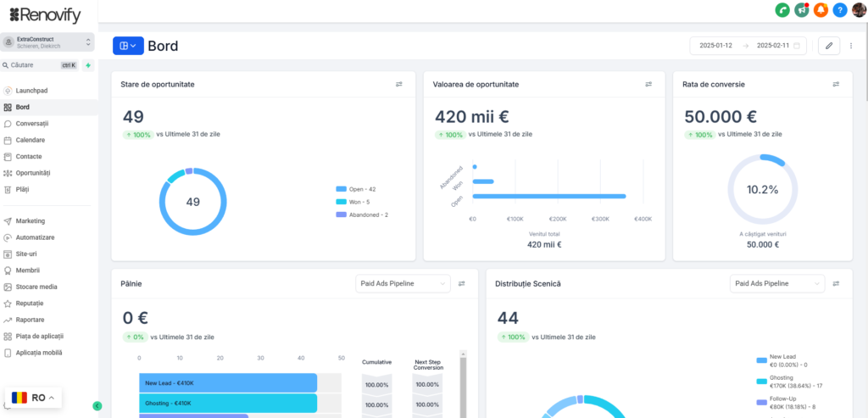Open the blue dashboard switcher dropdown
This screenshot has height=418, width=868.
click(129, 46)
